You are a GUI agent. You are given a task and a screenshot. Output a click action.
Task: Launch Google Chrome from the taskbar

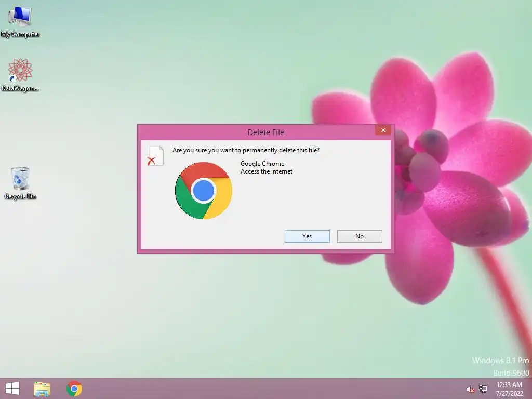click(x=74, y=389)
